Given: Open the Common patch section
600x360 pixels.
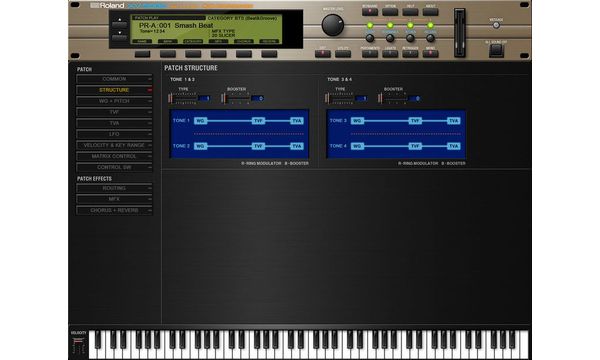Looking at the screenshot, I should coord(114,79).
